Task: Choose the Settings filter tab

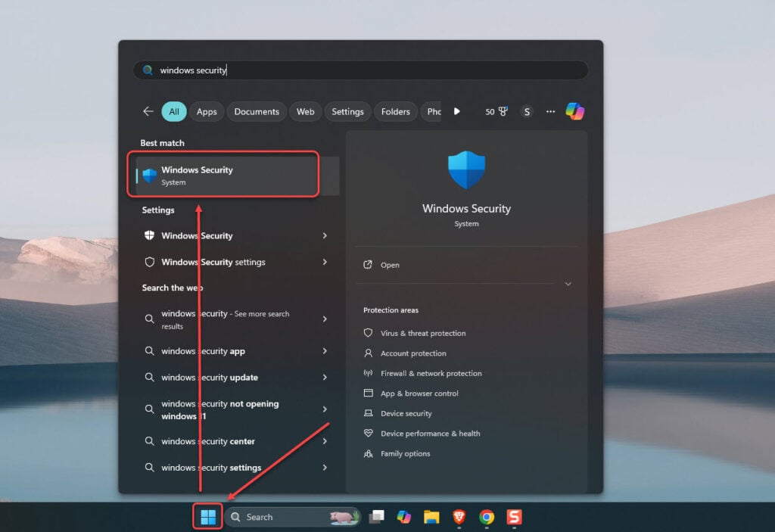Action: tap(347, 111)
